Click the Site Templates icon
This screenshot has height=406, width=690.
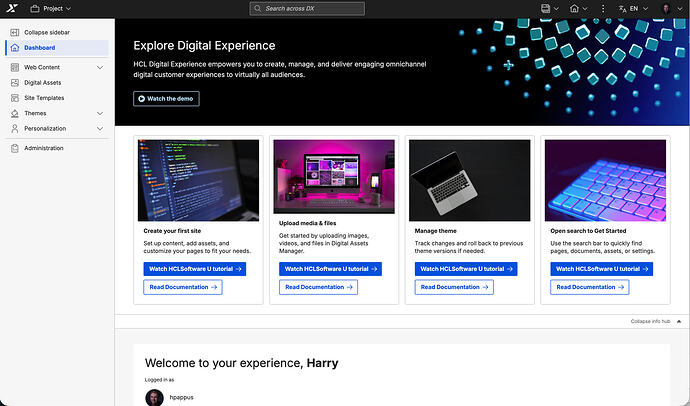[x=15, y=98]
